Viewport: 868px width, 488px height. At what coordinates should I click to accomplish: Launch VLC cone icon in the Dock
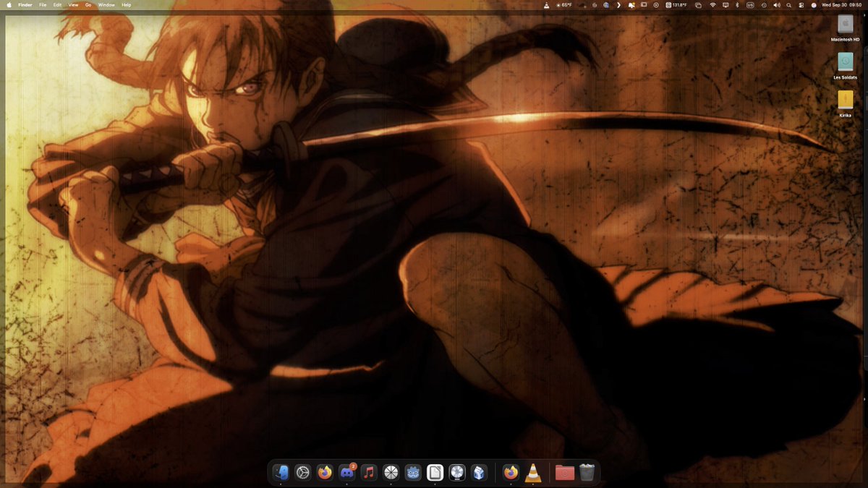pos(533,473)
